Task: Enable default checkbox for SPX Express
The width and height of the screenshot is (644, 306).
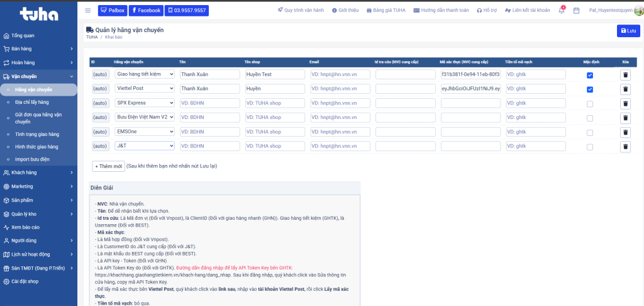Action: [x=589, y=103]
